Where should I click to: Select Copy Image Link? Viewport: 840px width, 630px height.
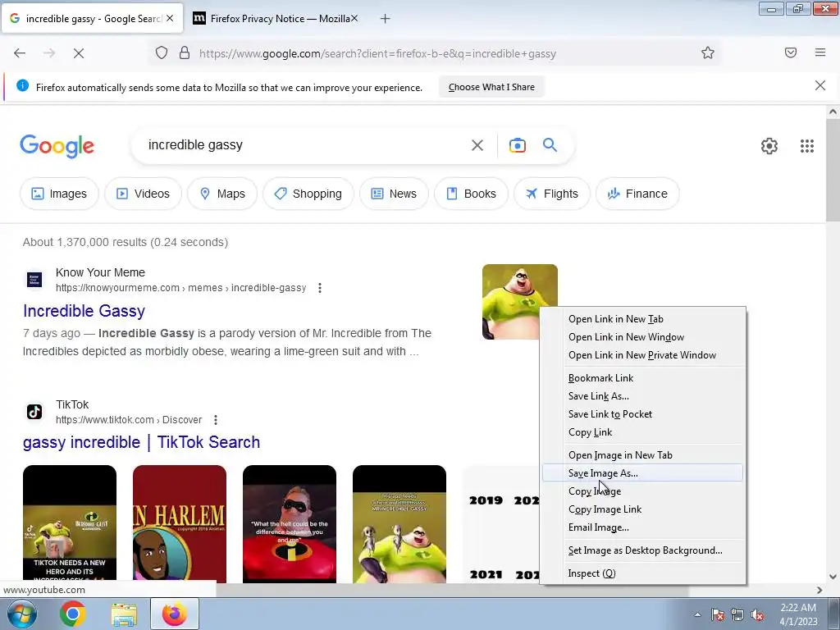coord(642,509)
